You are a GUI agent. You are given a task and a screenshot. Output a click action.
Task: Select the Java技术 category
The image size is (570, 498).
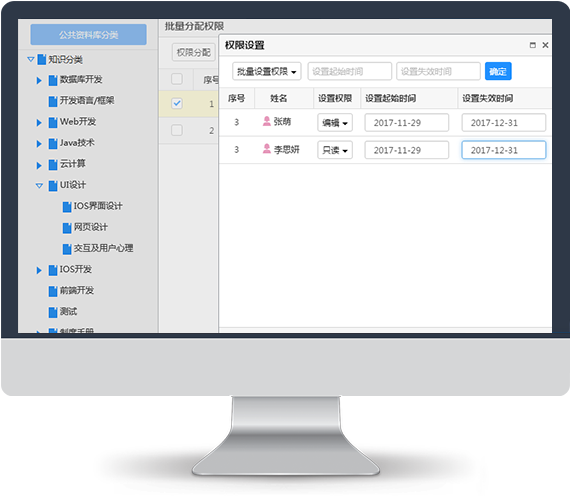click(x=77, y=143)
